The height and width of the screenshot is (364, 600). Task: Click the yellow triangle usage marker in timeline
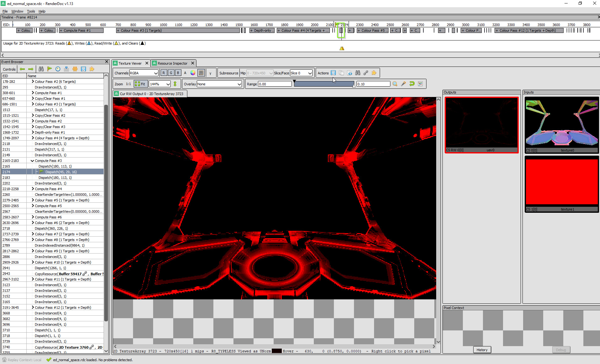pos(342,48)
